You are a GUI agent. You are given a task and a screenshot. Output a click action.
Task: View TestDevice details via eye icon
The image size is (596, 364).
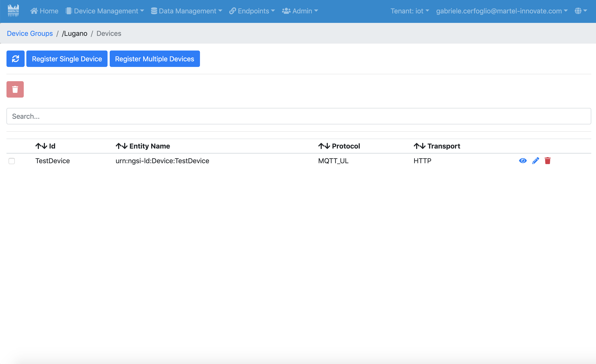(523, 161)
